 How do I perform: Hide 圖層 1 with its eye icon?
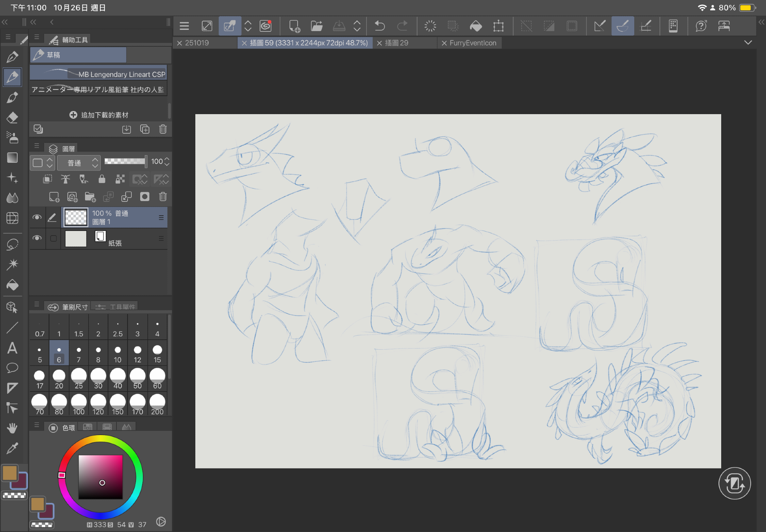[x=37, y=217]
